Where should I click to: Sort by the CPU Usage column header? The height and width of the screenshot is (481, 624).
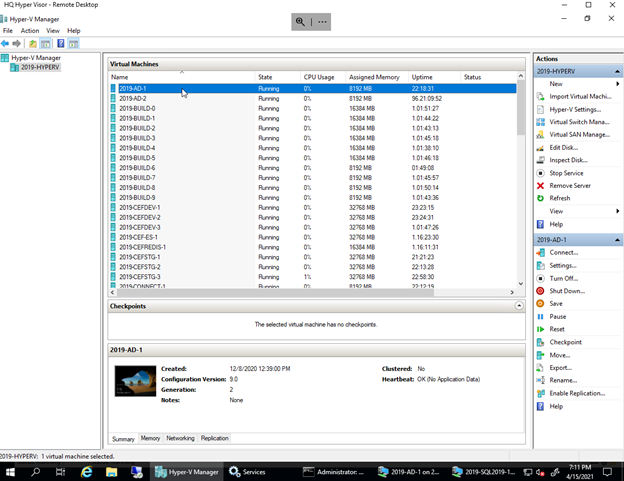[323, 77]
